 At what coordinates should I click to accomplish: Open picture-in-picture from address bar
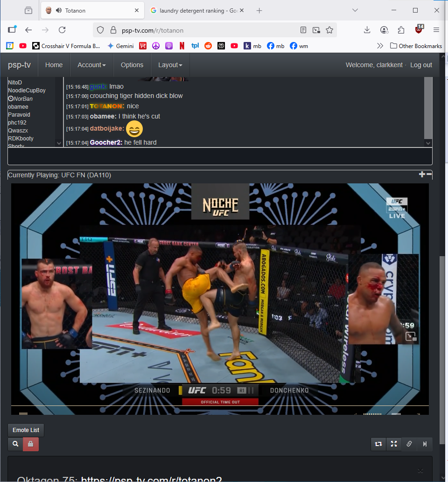coord(316,30)
